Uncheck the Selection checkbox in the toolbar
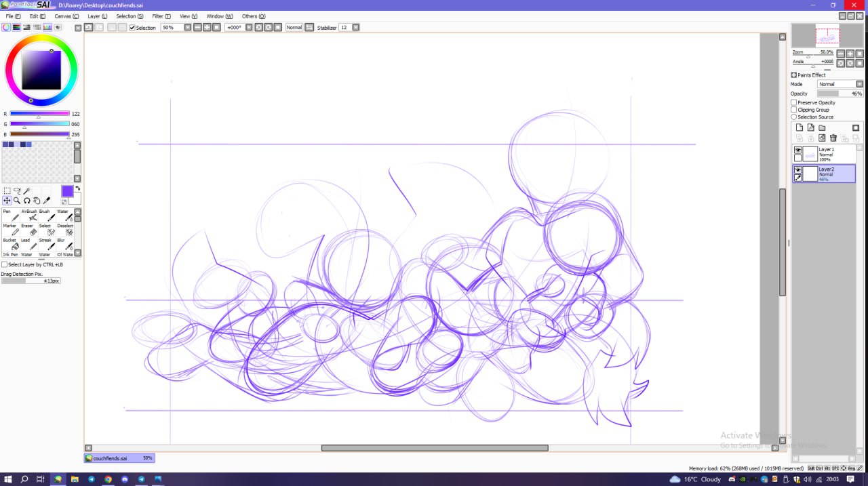 132,28
